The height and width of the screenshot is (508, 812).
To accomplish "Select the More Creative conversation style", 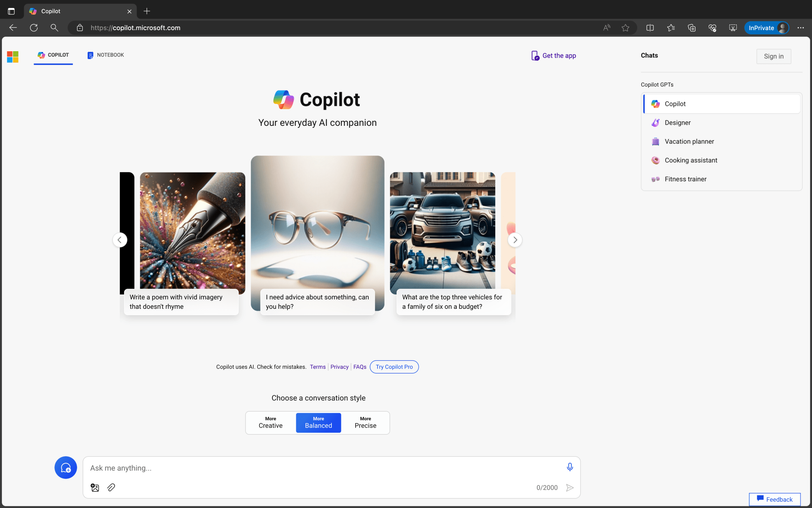I will tap(270, 423).
